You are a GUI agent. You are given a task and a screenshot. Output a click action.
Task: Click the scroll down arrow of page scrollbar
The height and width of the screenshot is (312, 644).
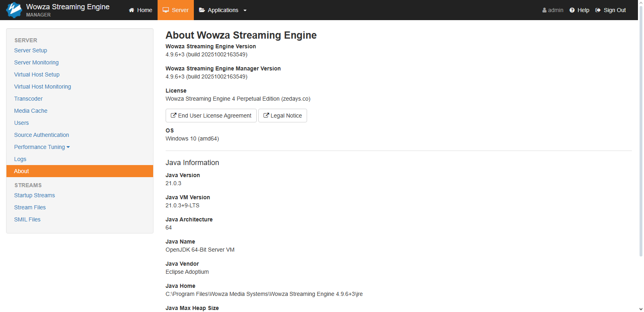pos(641,309)
